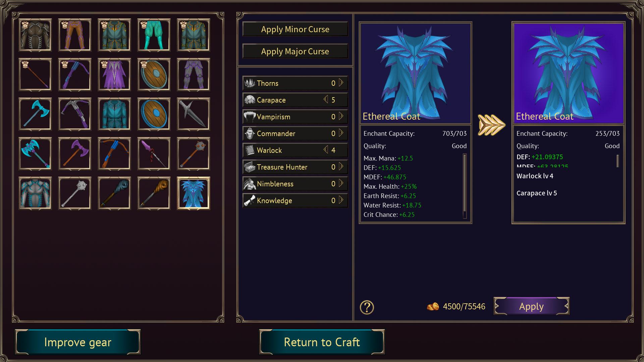Image resolution: width=644 pixels, height=362 pixels.
Task: Click the original item stats scrollbar
Action: (465, 186)
